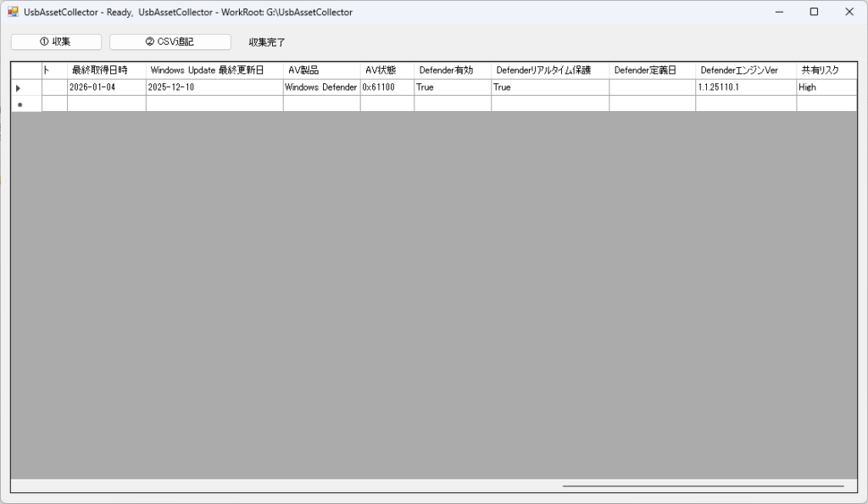Sort by 最終取得日時 column header
The height and width of the screenshot is (504, 868).
(106, 70)
